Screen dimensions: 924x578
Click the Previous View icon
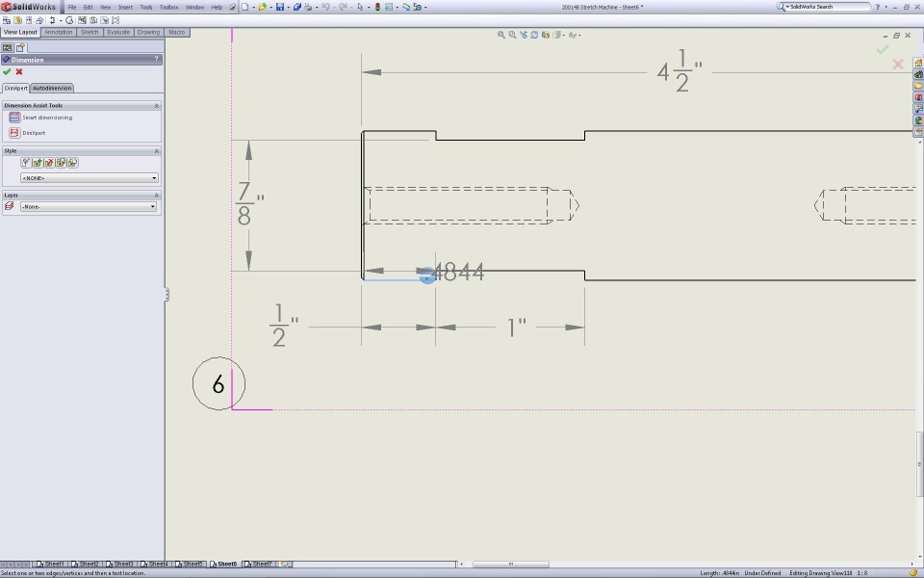tap(524, 35)
